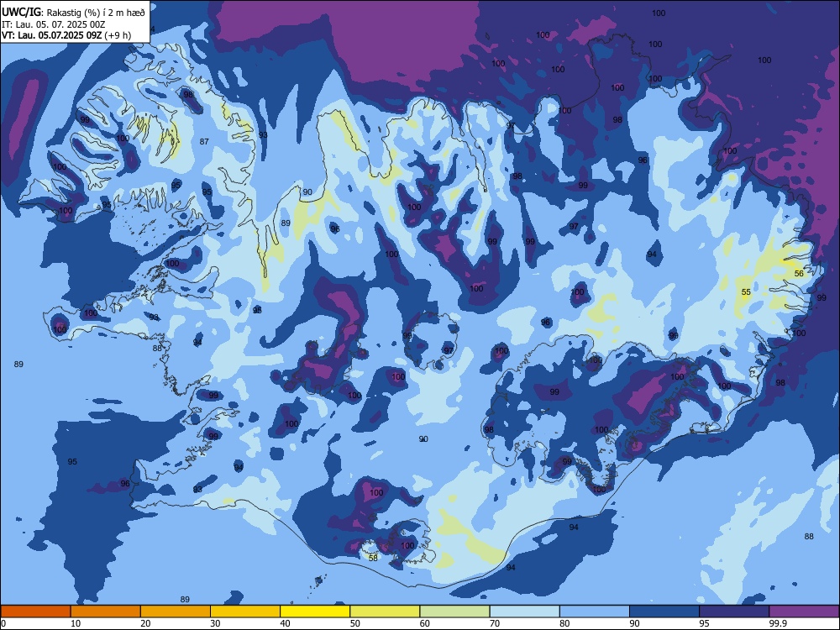Click the 30–40 amber legend swatch
The width and height of the screenshot is (840, 630).
coord(245,612)
